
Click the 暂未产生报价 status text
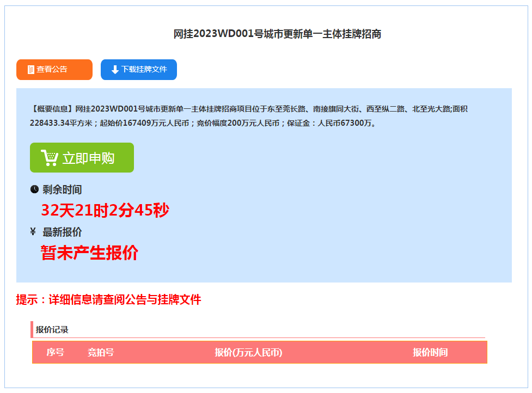point(90,253)
